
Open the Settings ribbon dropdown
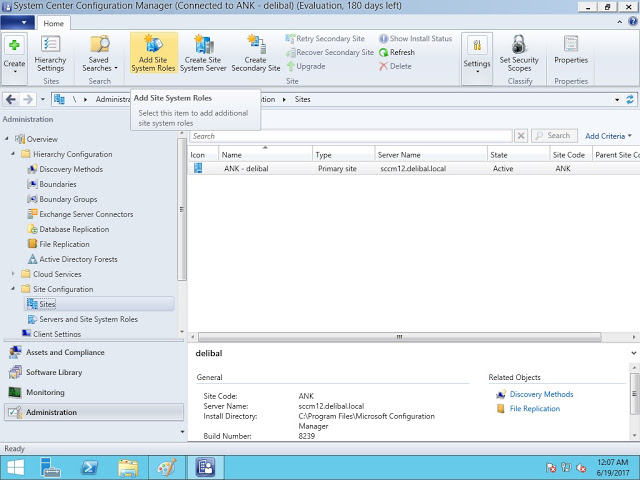point(477,52)
